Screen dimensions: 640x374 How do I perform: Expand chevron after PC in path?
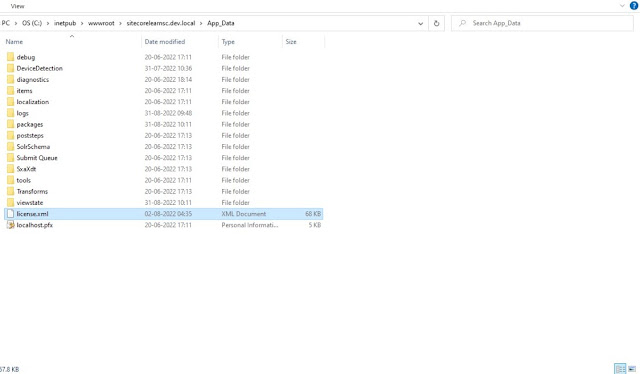(16, 23)
